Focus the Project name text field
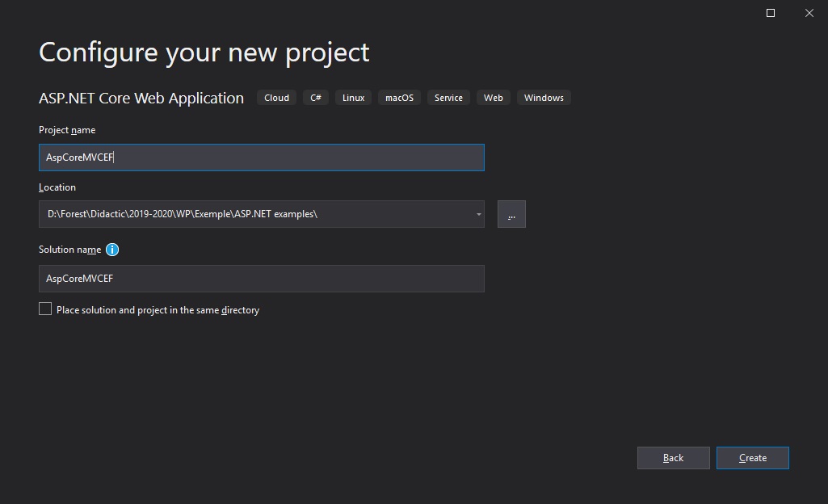The width and height of the screenshot is (828, 504). tap(261, 157)
